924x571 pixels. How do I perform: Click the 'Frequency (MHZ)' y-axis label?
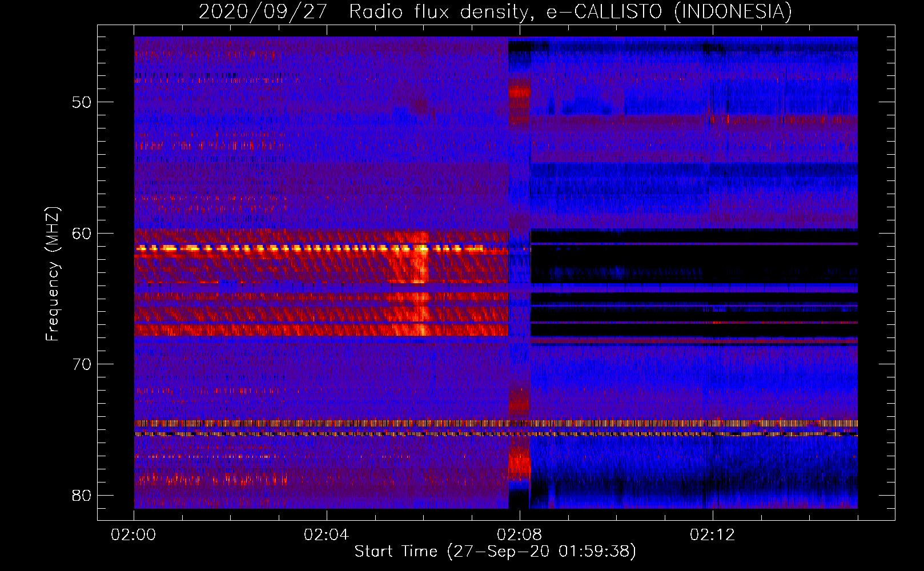[53, 274]
